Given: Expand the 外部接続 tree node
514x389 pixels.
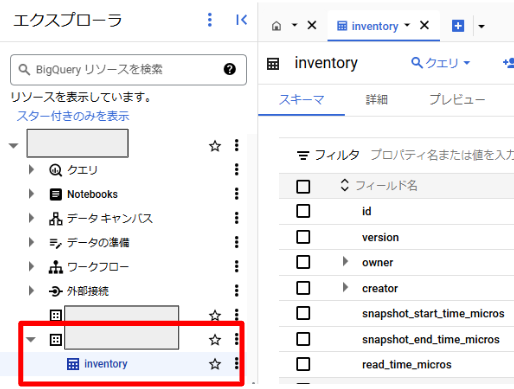Looking at the screenshot, I should (31, 291).
